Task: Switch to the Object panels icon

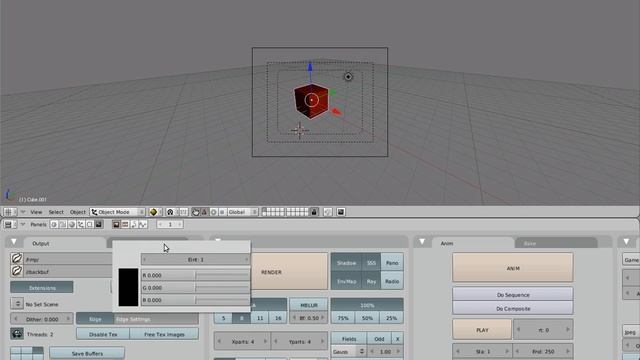Action: click(x=80, y=224)
